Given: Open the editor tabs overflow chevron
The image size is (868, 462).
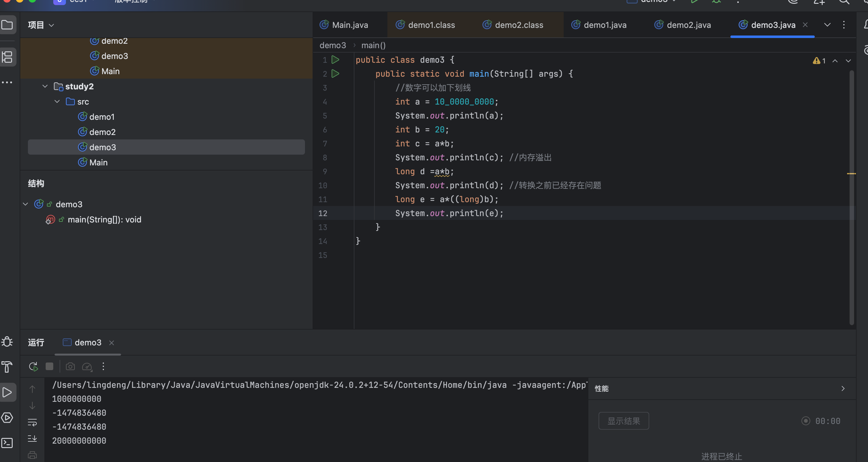Looking at the screenshot, I should click(827, 25).
